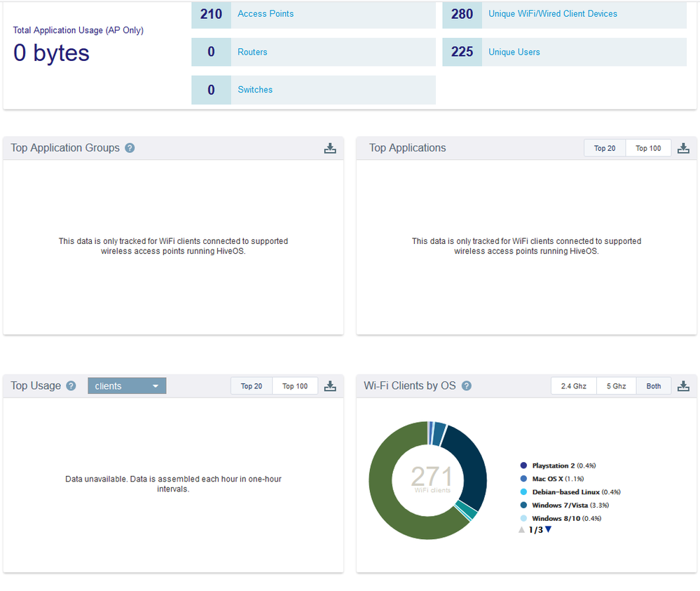Viewport: 700px width, 591px height.
Task: Open Unique WiFi/Wired Client Devices link
Action: (x=553, y=14)
